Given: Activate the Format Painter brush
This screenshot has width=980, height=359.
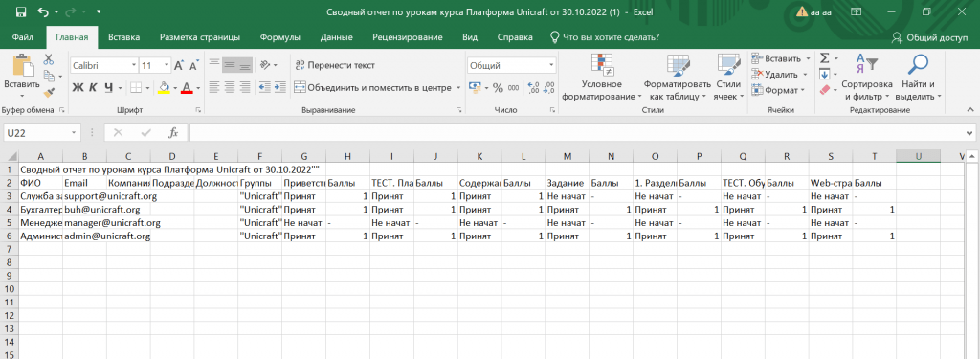Looking at the screenshot, I should (49, 92).
